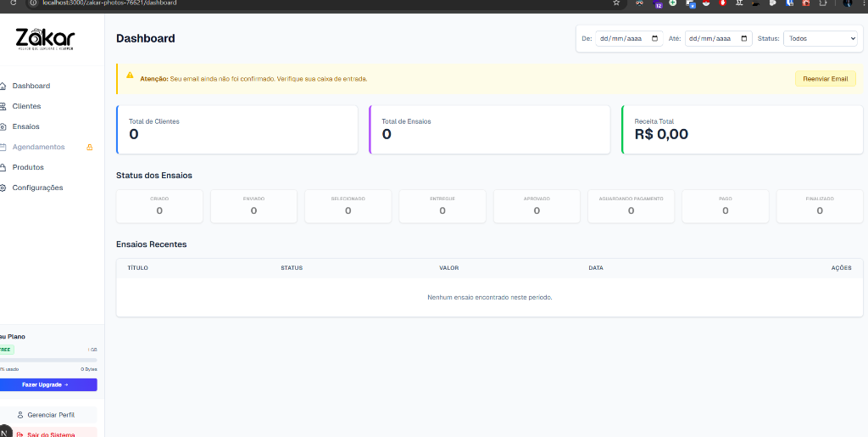
Task: Click the Ensaios camera icon
Action: pos(3,126)
